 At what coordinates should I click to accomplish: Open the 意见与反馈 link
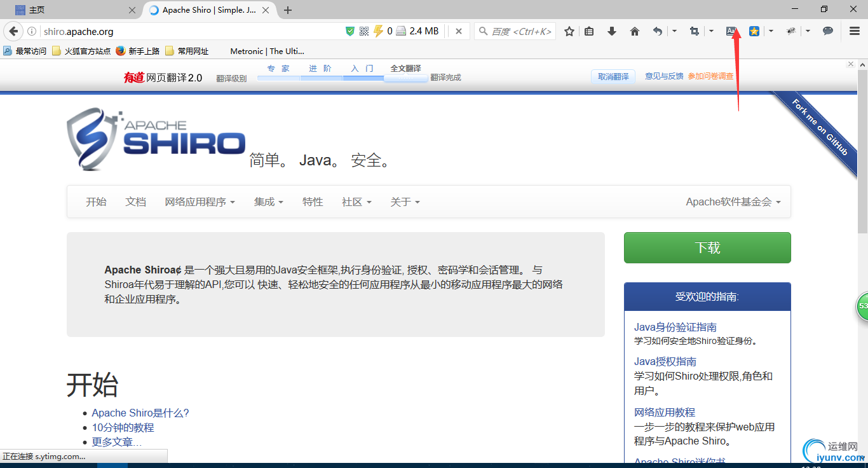click(x=664, y=76)
